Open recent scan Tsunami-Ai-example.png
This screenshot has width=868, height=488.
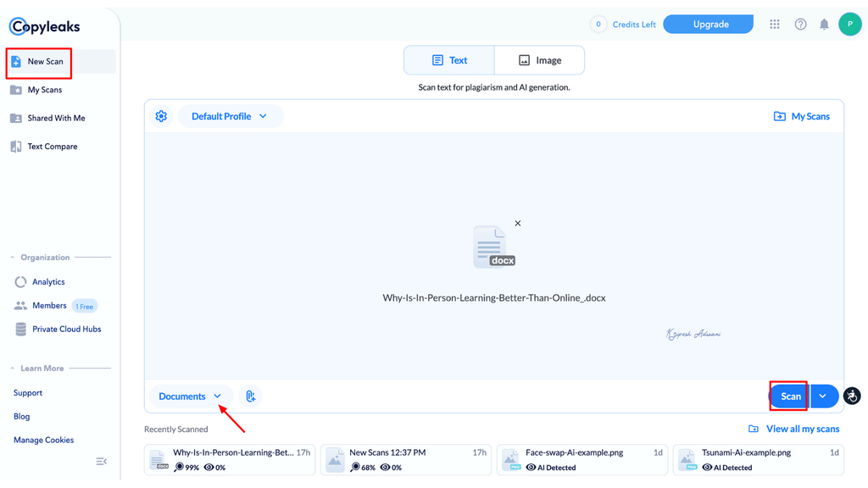click(x=759, y=460)
